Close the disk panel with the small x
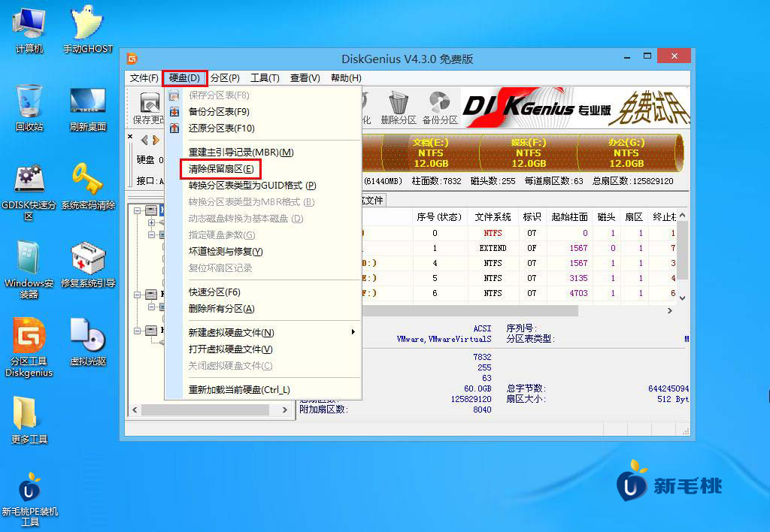Viewport: 770px width, 532px height. (x=130, y=137)
